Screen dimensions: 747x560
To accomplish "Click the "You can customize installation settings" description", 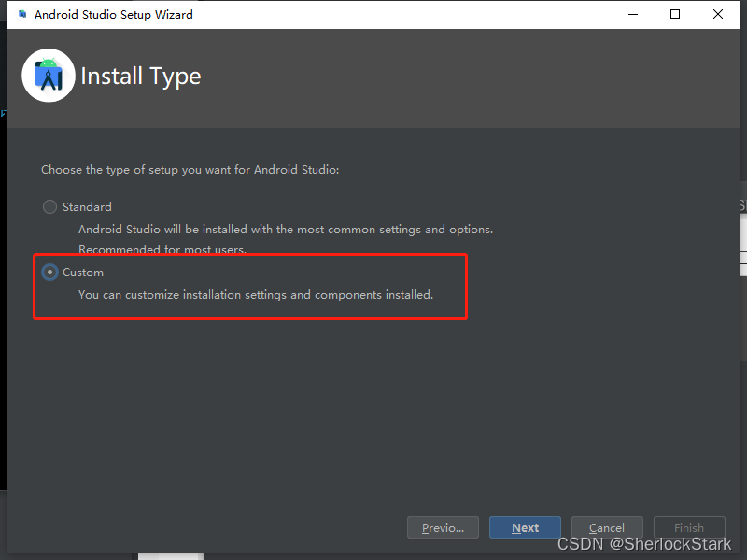I will 256,295.
